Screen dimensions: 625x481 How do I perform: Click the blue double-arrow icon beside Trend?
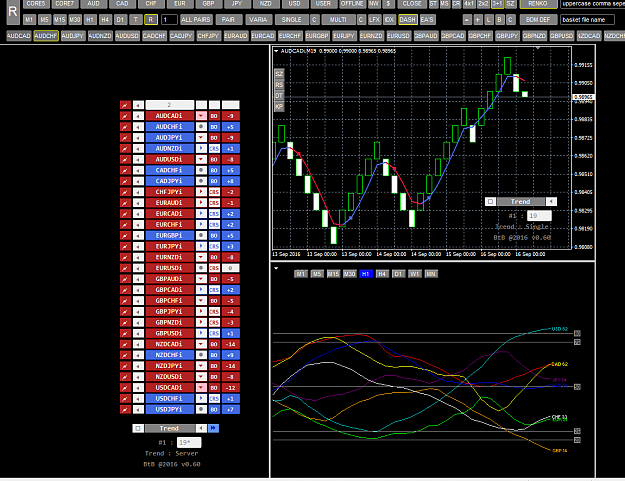point(213,428)
